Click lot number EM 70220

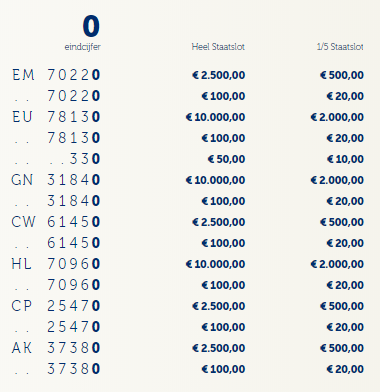point(56,75)
